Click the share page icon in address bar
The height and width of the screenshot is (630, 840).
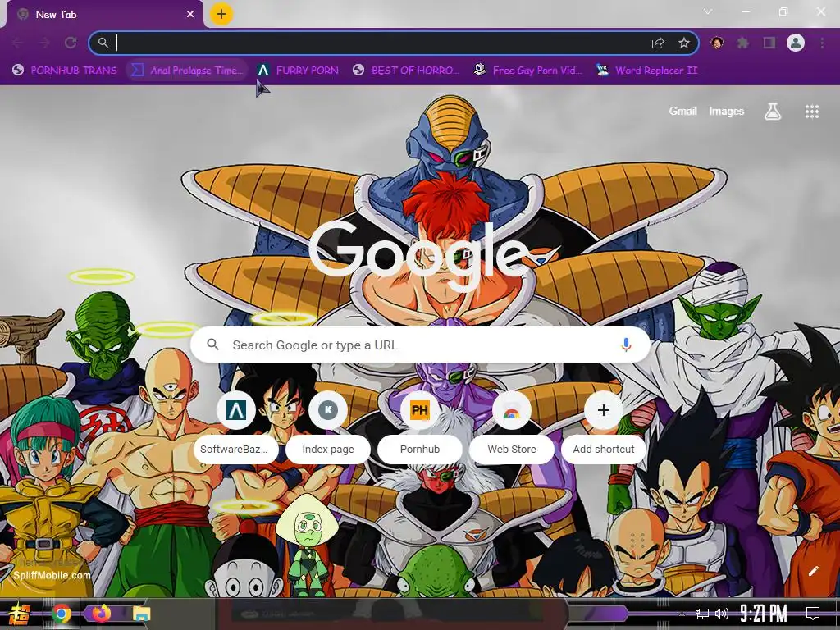658,43
